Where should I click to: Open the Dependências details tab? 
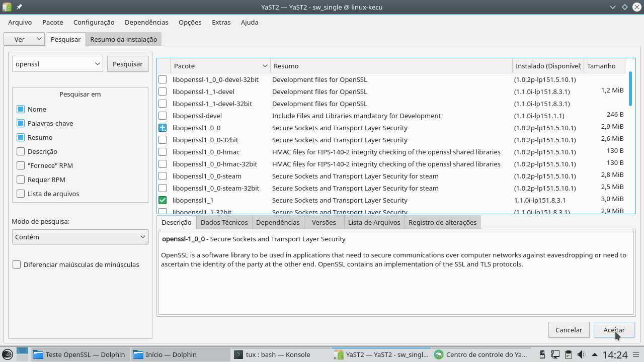tap(278, 222)
